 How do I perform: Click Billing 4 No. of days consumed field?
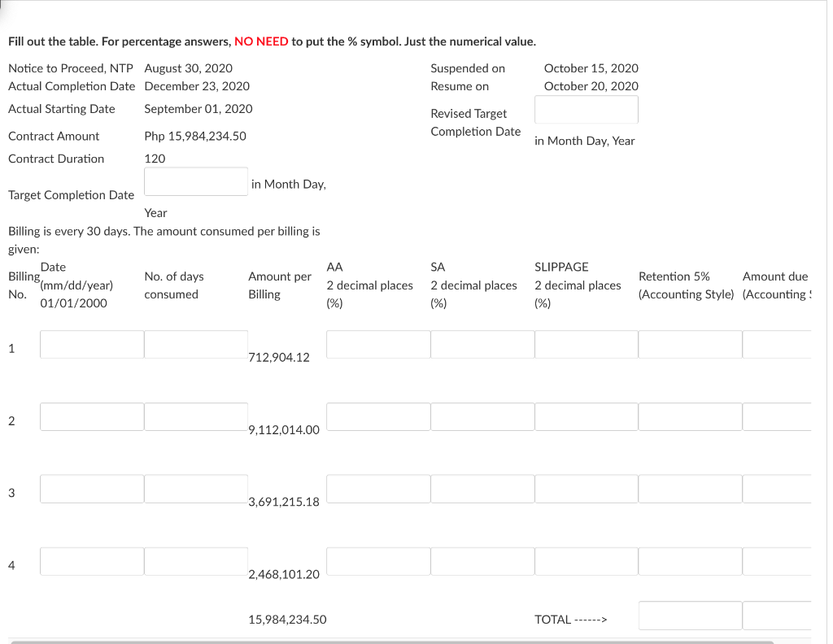[195, 561]
